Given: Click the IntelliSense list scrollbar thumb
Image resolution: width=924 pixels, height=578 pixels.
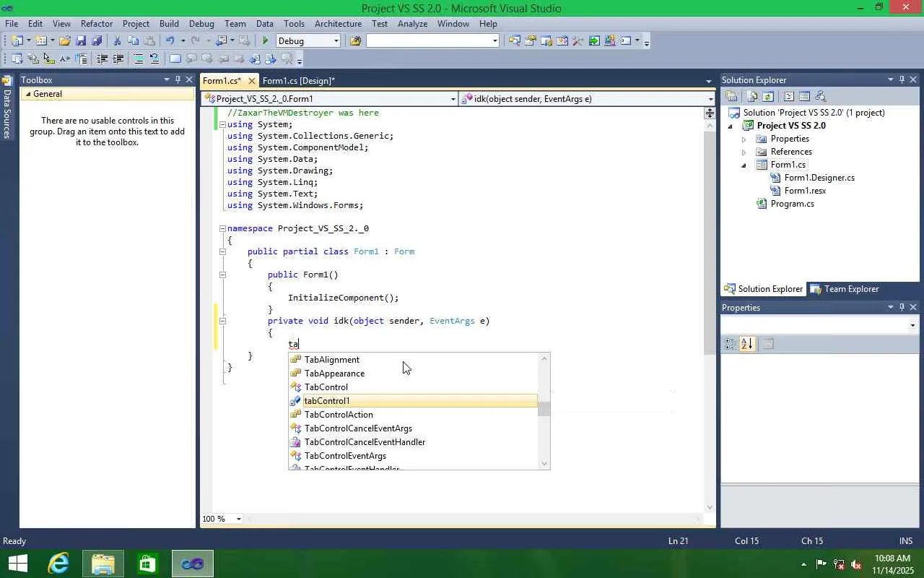Looking at the screenshot, I should 544,409.
